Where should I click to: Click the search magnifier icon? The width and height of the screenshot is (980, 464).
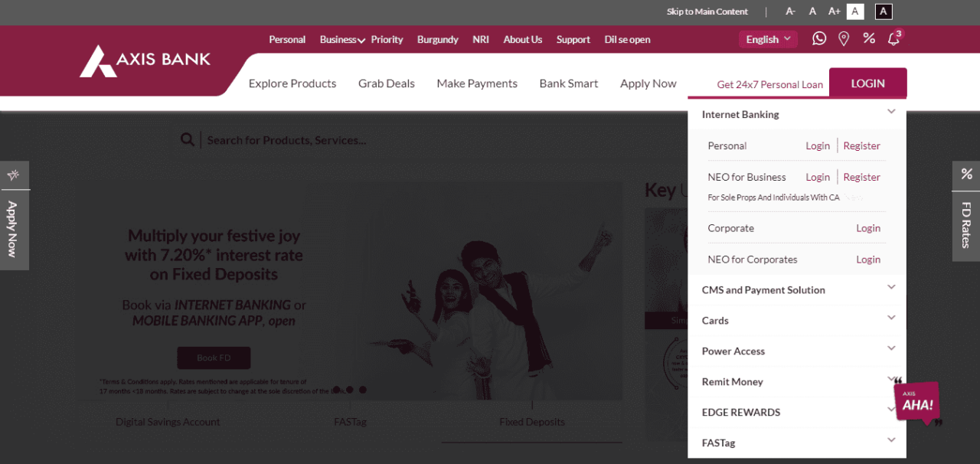(x=188, y=139)
